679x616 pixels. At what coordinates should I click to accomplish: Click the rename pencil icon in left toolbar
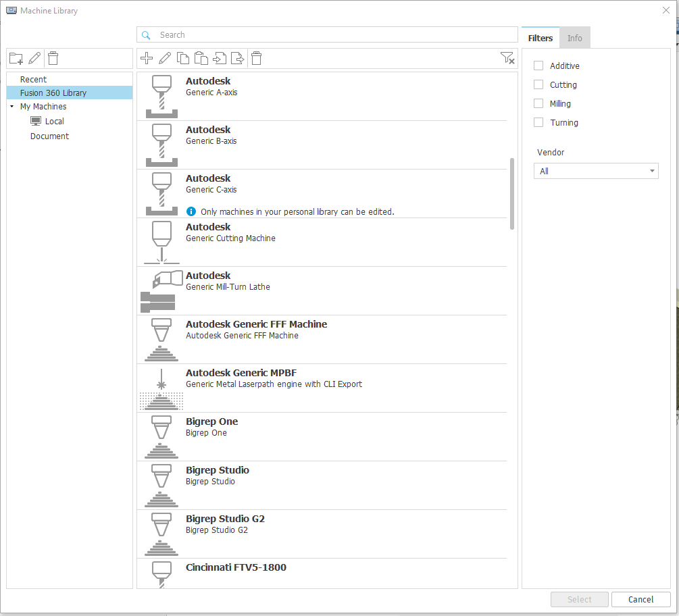[34, 58]
